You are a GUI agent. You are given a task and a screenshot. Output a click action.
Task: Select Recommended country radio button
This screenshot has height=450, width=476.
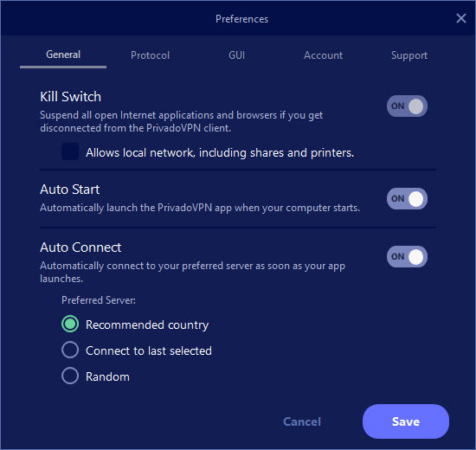(70, 324)
